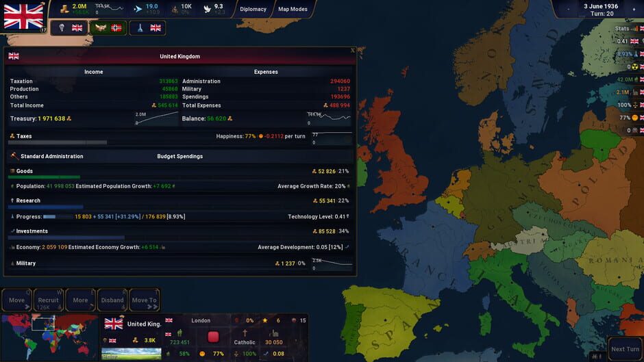Viewport: 644px width, 362px height.
Task: Click the world minimap
Action: click(x=49, y=337)
